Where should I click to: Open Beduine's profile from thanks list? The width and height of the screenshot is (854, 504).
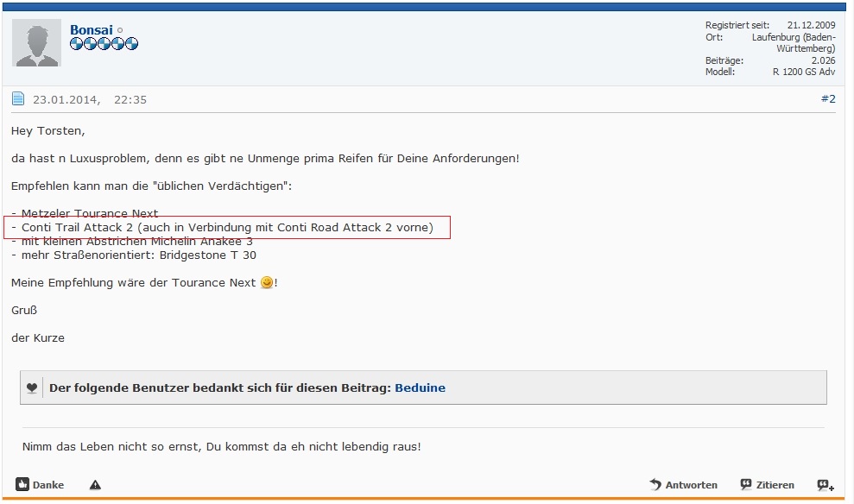coord(420,388)
